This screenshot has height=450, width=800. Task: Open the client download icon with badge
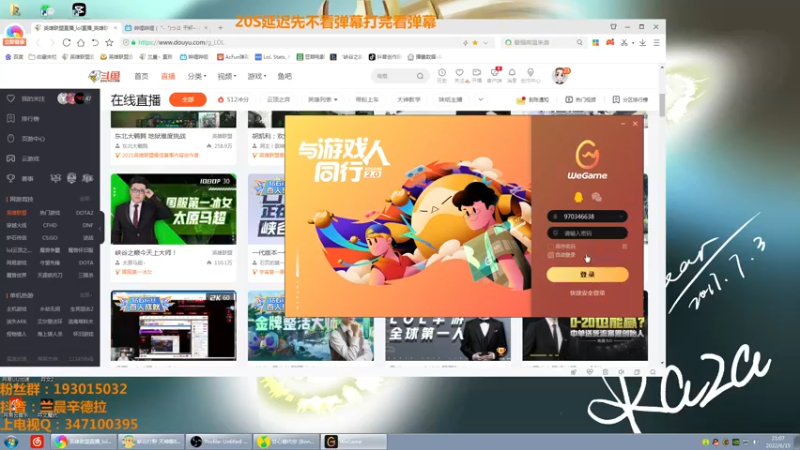coord(494,75)
